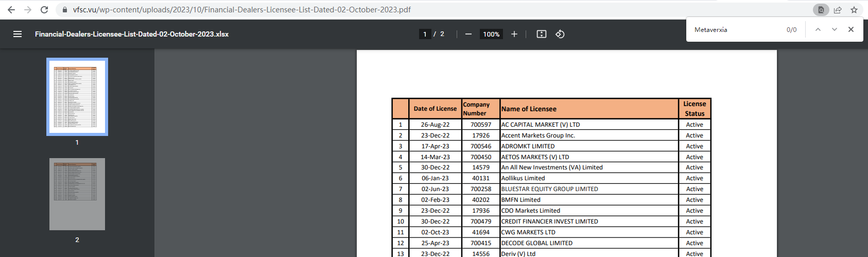
Task: Click company number '40202'
Action: tap(481, 200)
